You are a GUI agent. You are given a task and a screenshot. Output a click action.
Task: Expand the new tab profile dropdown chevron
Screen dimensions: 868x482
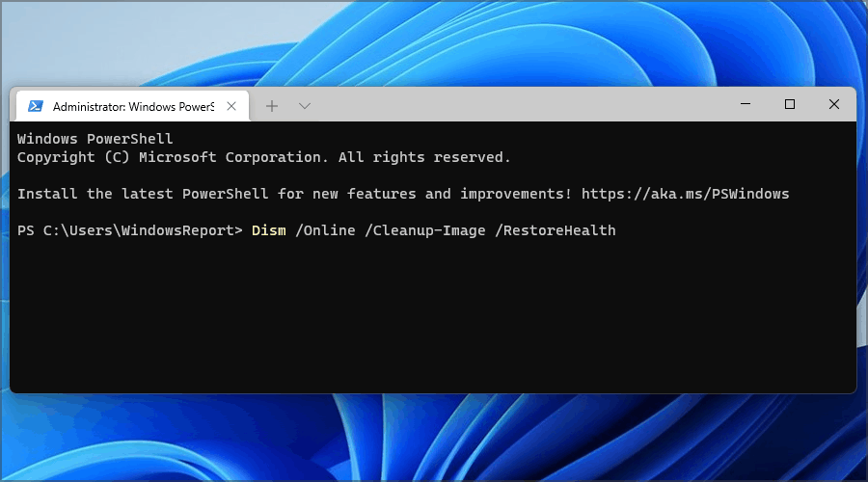pyautogui.click(x=305, y=106)
